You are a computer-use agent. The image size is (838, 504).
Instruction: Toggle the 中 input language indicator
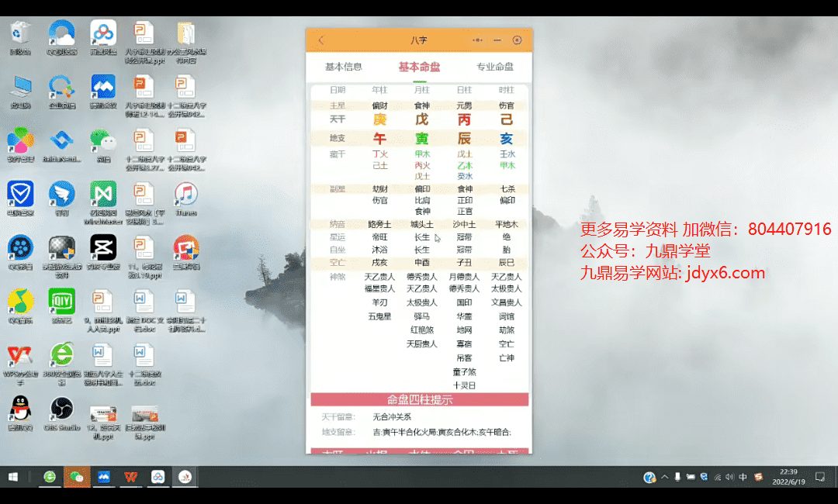pos(743,477)
